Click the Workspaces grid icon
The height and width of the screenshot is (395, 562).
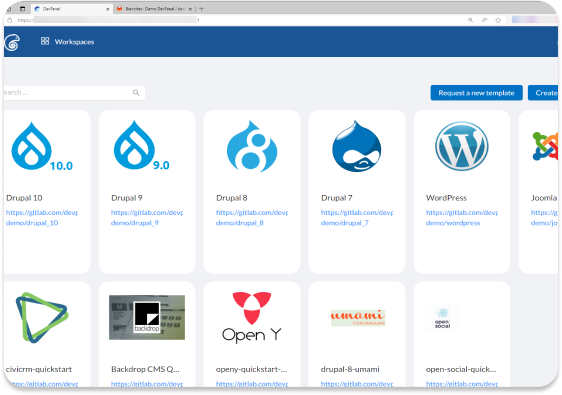[45, 41]
